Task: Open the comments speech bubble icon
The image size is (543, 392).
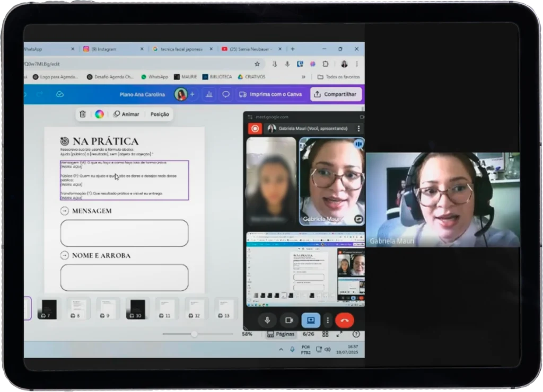Action: [226, 94]
